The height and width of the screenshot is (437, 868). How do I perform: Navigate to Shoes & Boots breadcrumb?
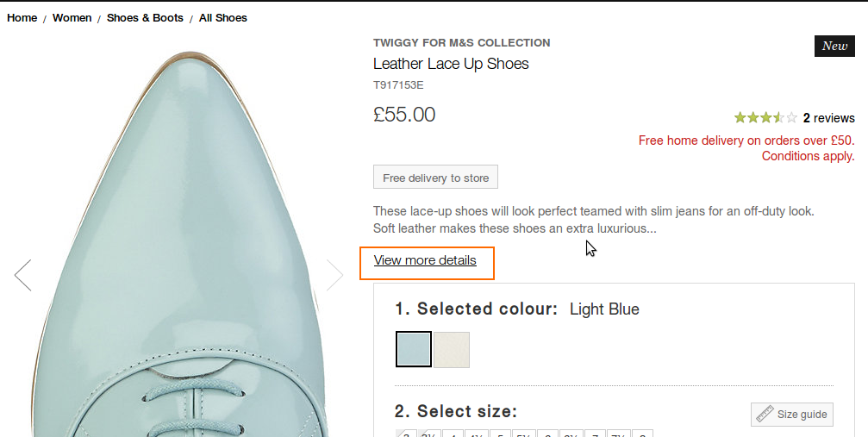tap(145, 17)
